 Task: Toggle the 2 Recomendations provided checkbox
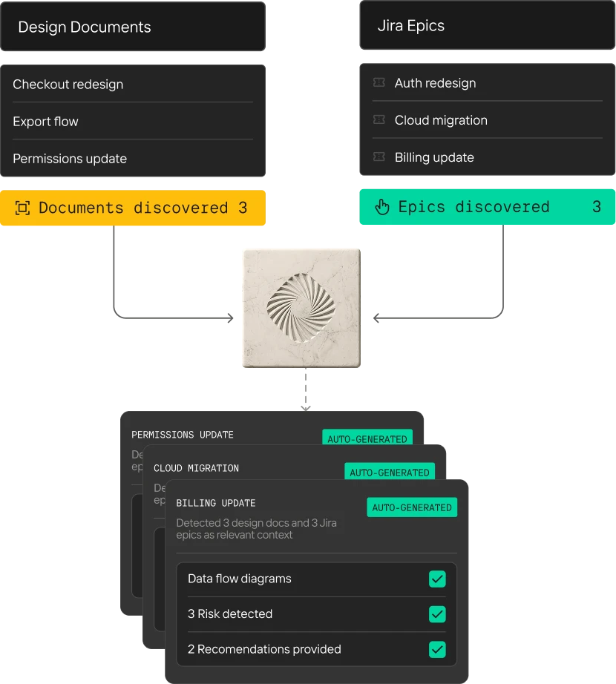(437, 650)
